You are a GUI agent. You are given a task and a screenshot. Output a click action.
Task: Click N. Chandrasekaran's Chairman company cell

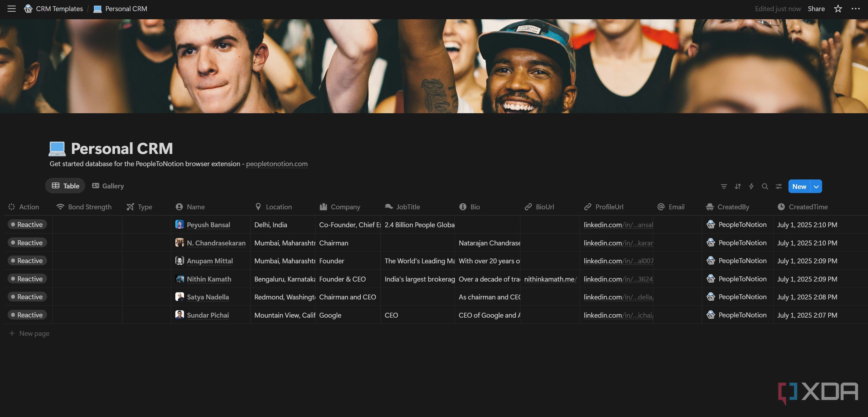348,243
